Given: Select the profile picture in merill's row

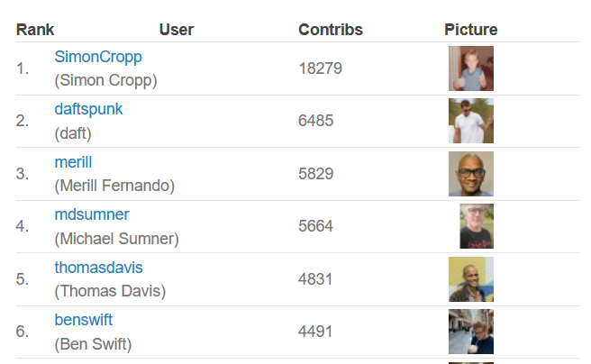Looking at the screenshot, I should coord(470,174).
